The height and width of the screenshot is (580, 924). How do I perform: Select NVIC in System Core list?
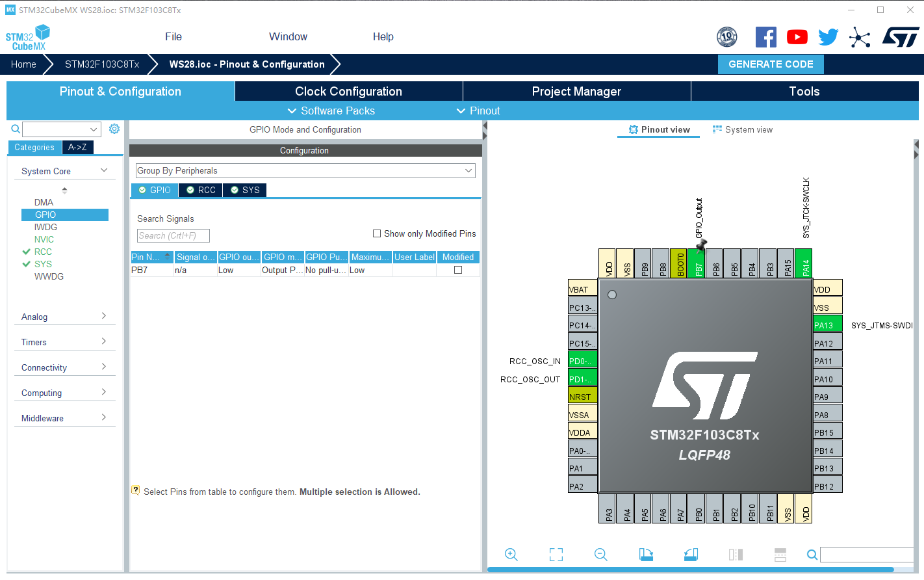coord(44,239)
